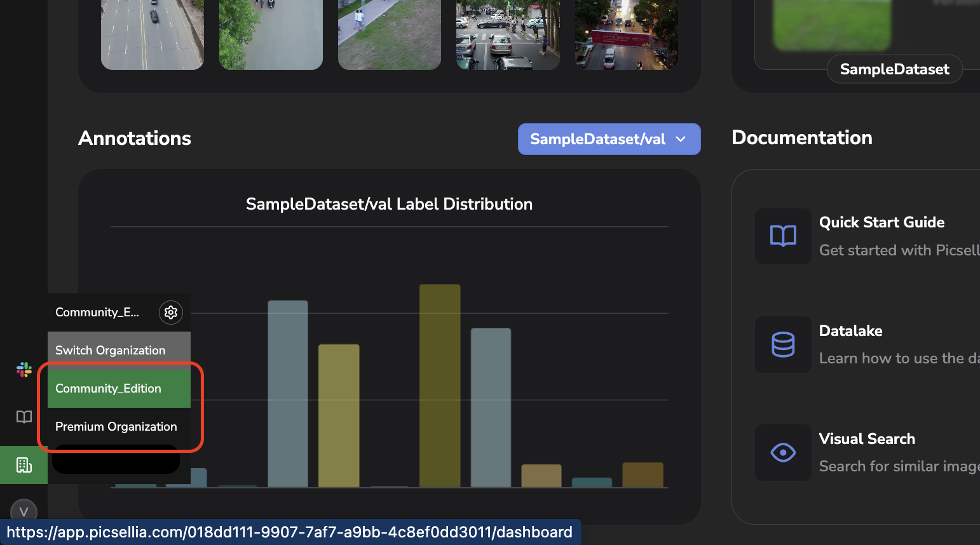Screen dimensions: 980x545
Task: Click the Learn how to use subtitle
Action: (x=899, y=358)
